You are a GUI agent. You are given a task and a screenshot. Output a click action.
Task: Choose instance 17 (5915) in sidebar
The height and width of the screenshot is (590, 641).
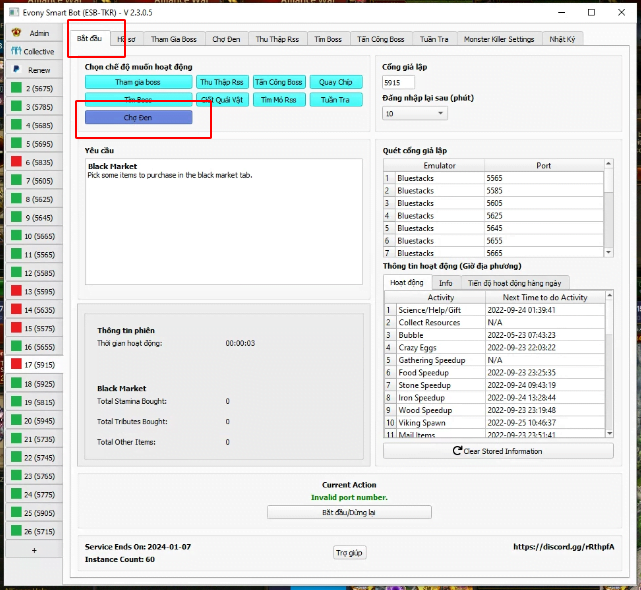pos(31,365)
